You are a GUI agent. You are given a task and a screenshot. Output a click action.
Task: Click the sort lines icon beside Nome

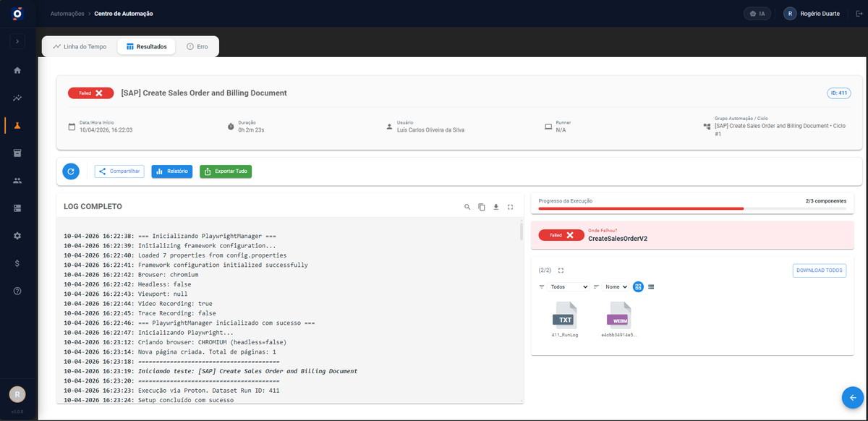point(597,286)
